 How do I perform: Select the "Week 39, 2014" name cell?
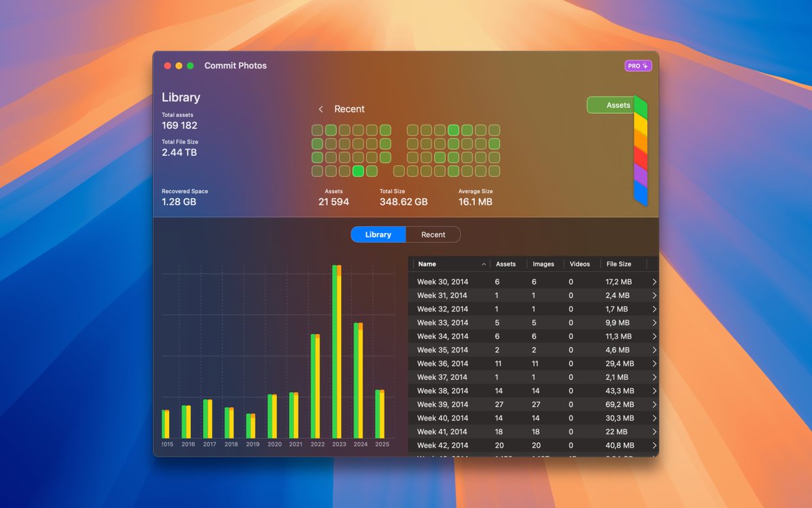pyautogui.click(x=443, y=404)
